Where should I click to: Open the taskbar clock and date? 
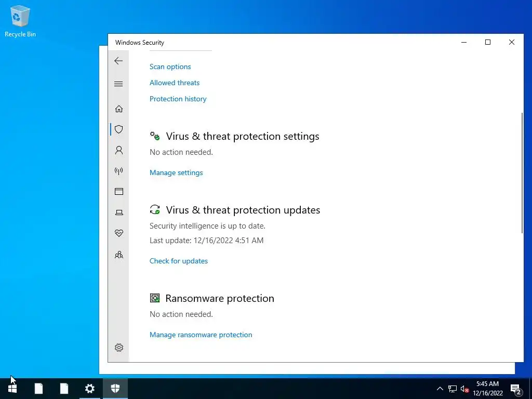point(487,389)
